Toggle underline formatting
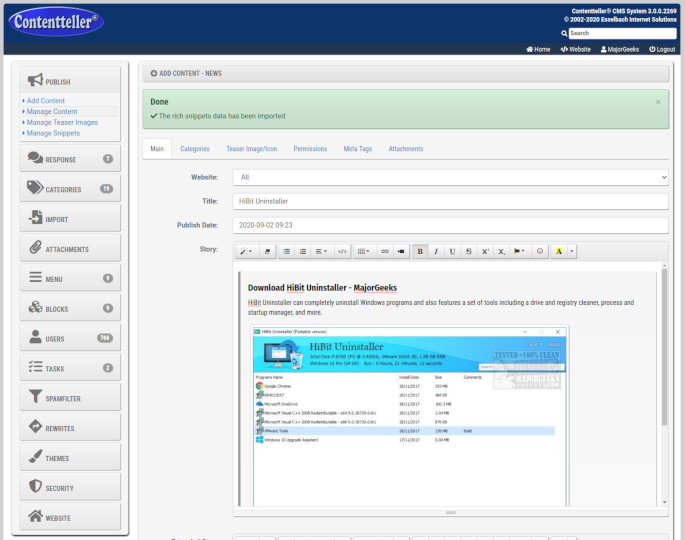Viewport: 685px width, 540px height. pos(452,251)
